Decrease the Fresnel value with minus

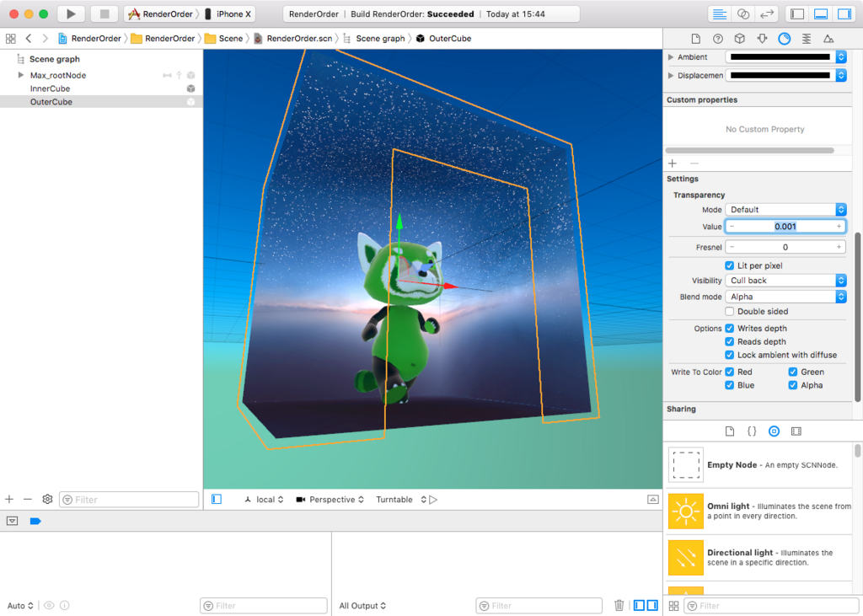click(732, 247)
